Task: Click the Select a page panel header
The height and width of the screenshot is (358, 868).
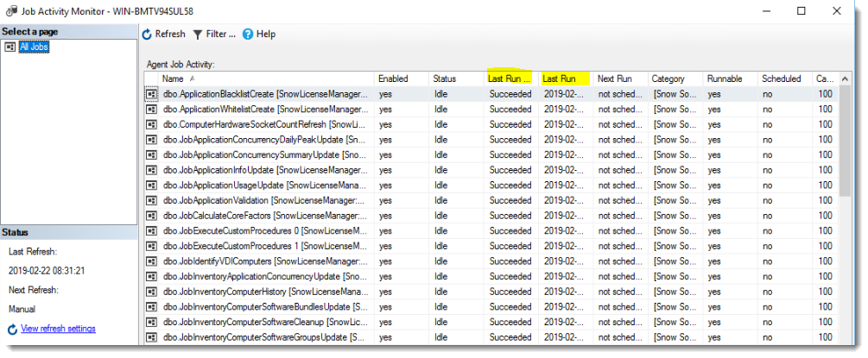Action: (68, 32)
